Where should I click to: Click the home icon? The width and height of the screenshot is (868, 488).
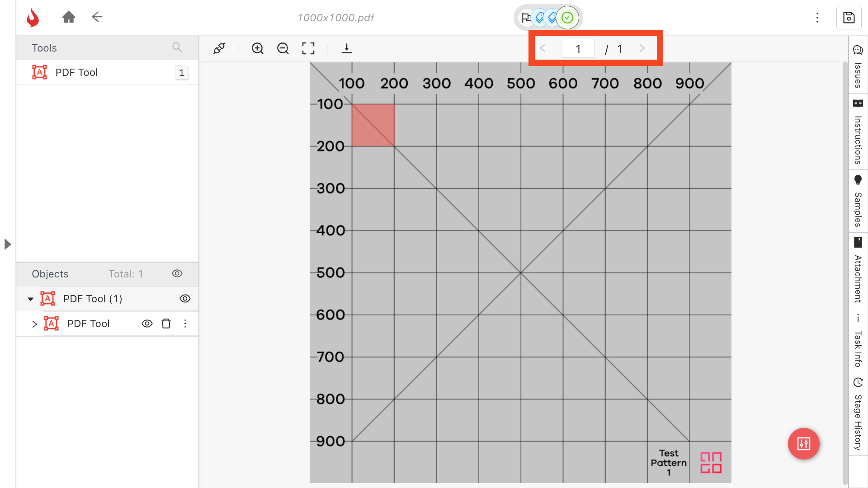click(x=69, y=17)
